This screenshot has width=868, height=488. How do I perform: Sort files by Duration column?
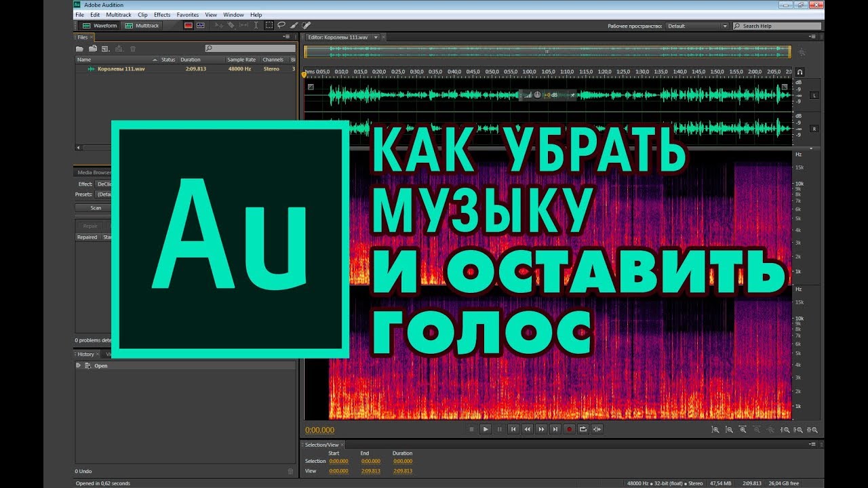point(201,60)
